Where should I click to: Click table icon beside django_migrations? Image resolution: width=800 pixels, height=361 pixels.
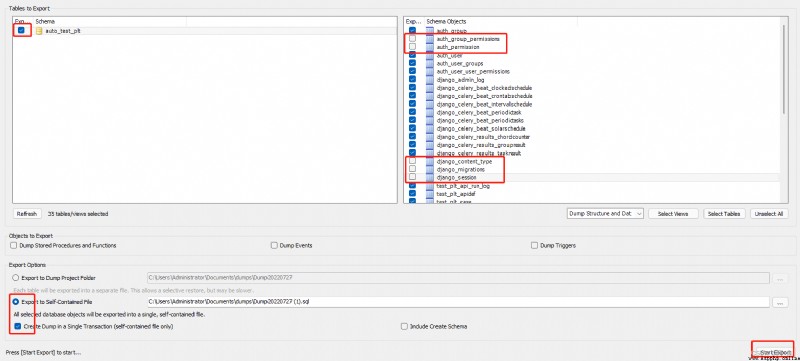click(x=430, y=169)
